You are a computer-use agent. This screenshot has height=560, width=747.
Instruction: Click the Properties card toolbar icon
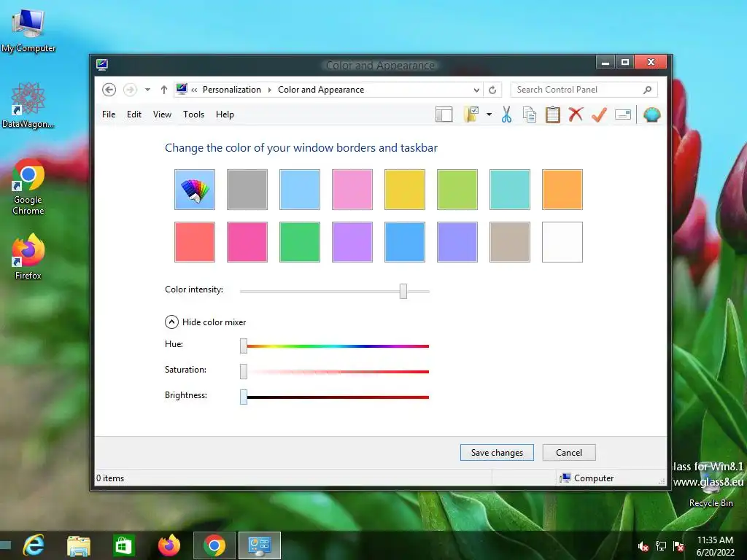pyautogui.click(x=623, y=114)
